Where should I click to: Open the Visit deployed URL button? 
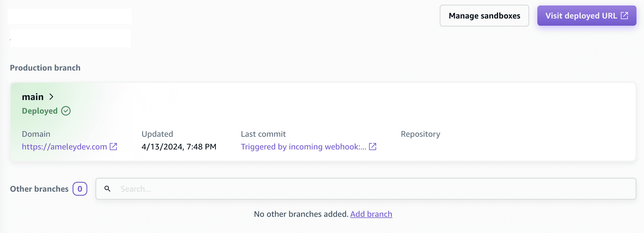tap(581, 16)
